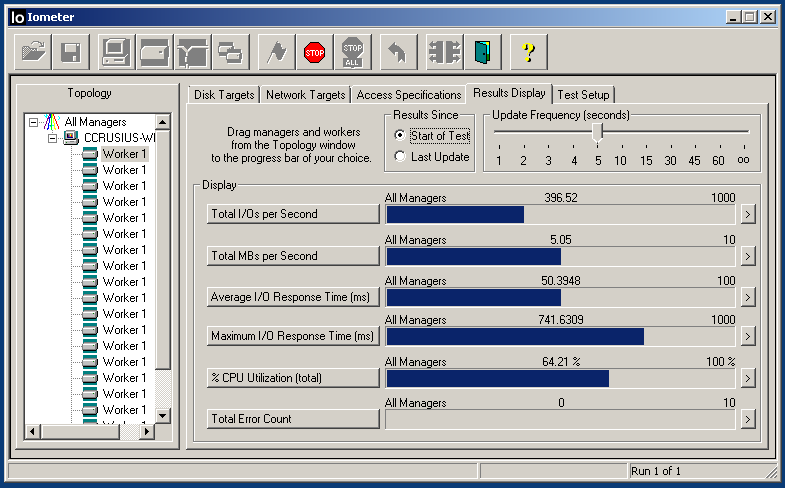Open arrow menu for Total MBs per Second

(747, 257)
